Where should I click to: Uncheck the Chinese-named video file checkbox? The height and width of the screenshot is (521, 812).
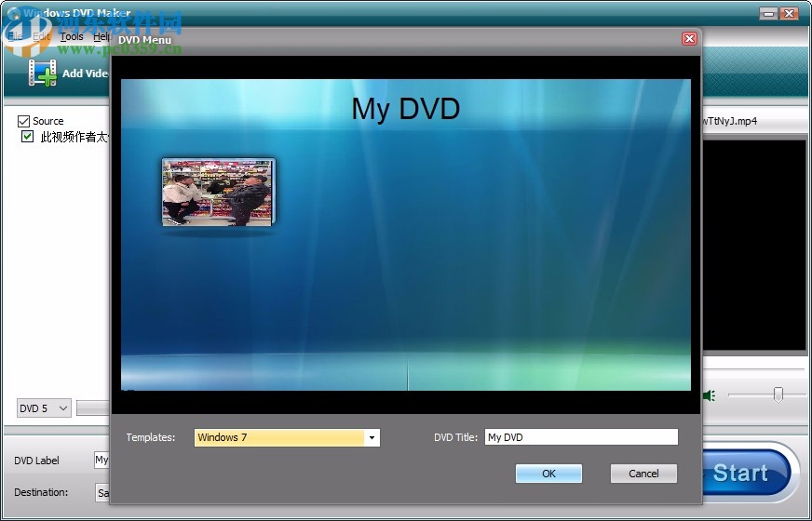click(x=27, y=137)
